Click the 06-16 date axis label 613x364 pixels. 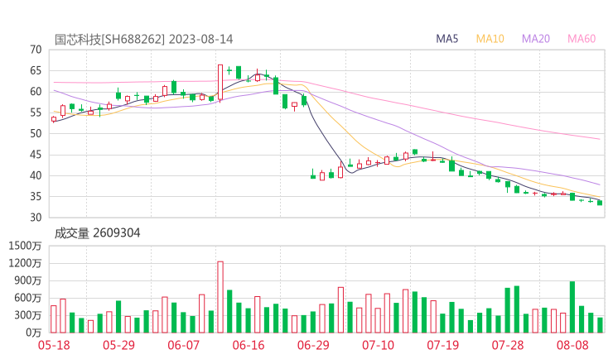pyautogui.click(x=249, y=345)
